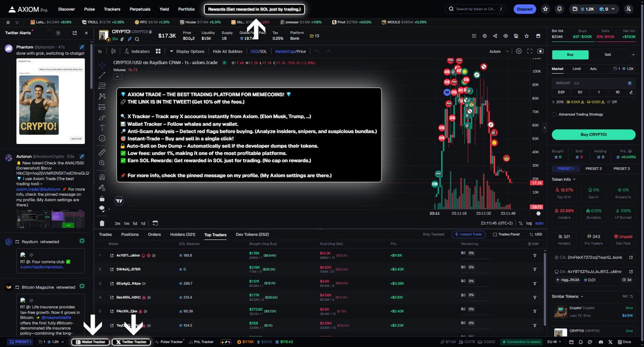644x347 pixels.
Task: Open the favorites star icon in header
Action: pos(545,9)
